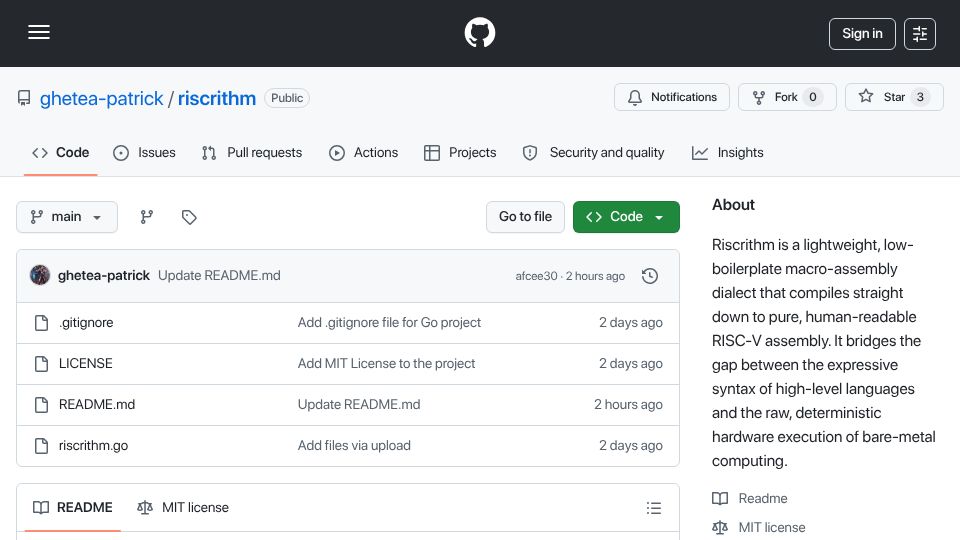The image size is (960, 540).
Task: Open latest commit message Update README.md
Action: pyautogui.click(x=219, y=276)
